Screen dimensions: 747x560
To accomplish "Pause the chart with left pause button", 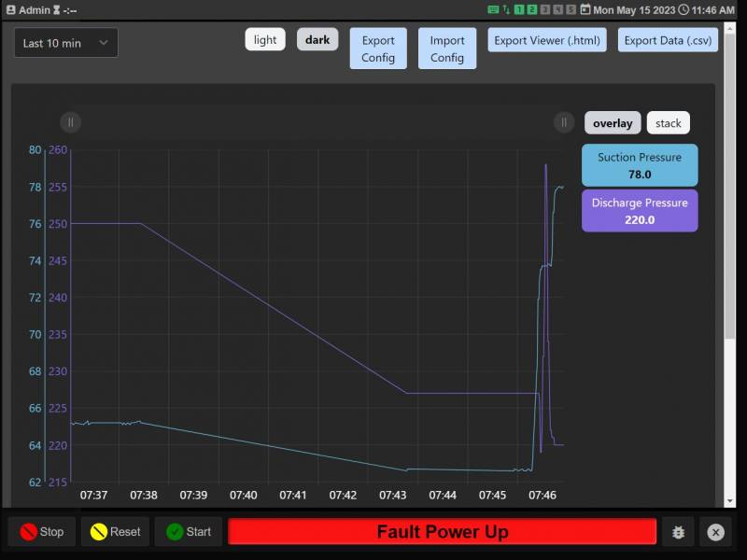I will point(70,122).
